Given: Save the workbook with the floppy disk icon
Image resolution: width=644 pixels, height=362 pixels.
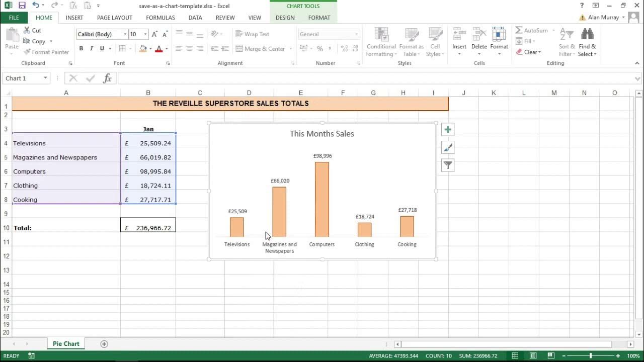Looking at the screenshot, I should [22, 6].
